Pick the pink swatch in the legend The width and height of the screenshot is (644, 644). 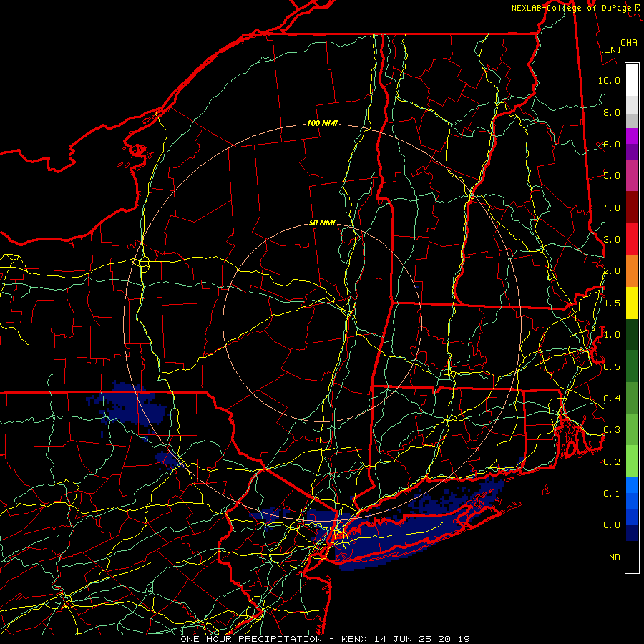pyautogui.click(x=632, y=176)
